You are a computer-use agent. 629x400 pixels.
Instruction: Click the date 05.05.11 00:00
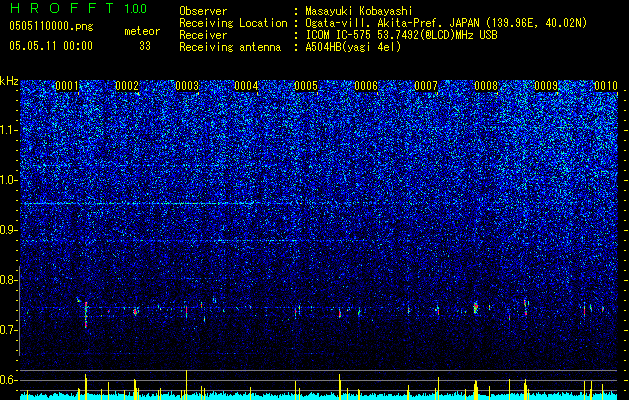[51, 46]
